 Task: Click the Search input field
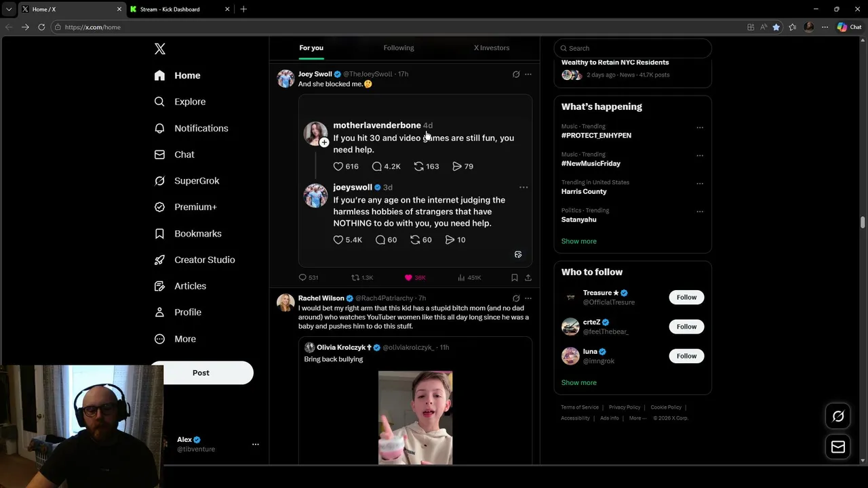click(x=633, y=48)
